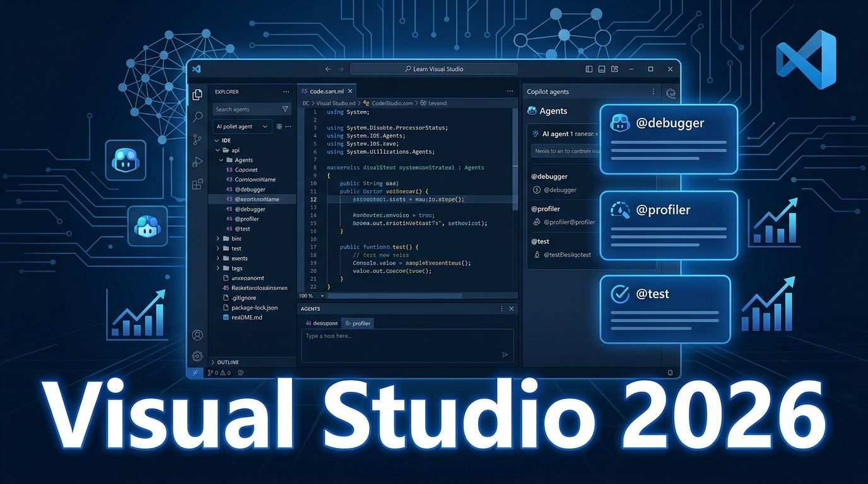Remove the AI agent 1 chip

[595, 134]
